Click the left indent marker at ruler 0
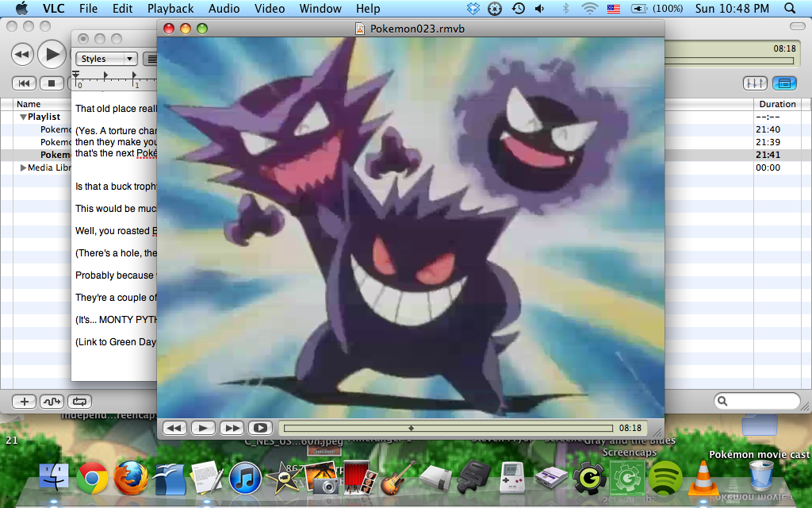The width and height of the screenshot is (812, 508). click(x=75, y=75)
